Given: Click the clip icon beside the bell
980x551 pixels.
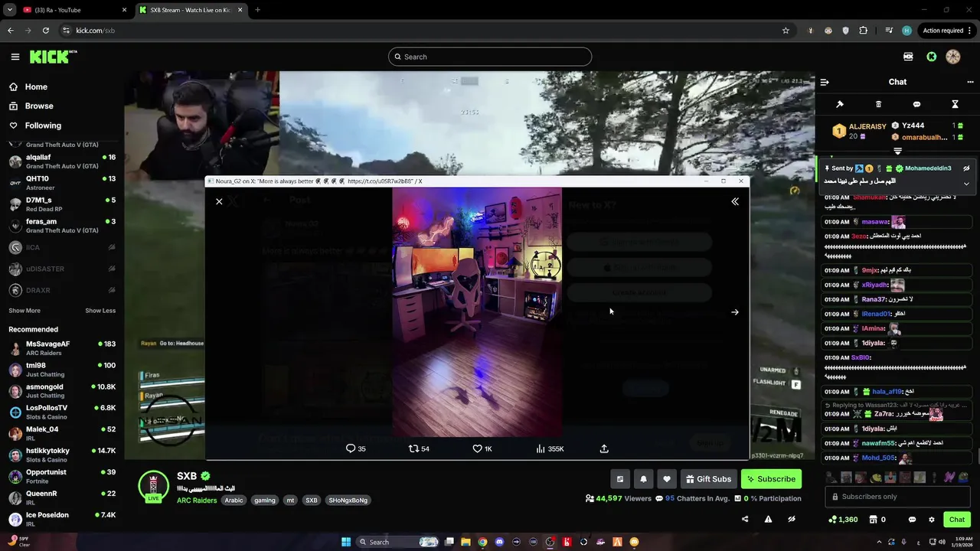Looking at the screenshot, I should [x=620, y=479].
